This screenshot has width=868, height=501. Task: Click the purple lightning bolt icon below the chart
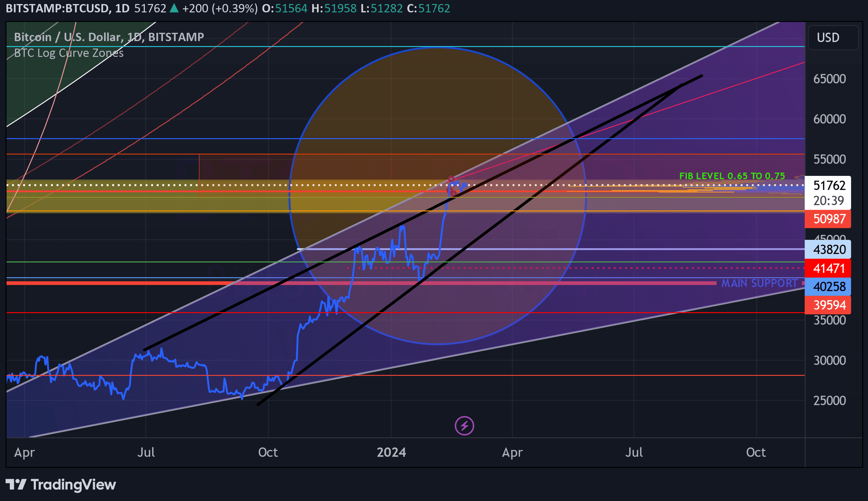[x=464, y=426]
